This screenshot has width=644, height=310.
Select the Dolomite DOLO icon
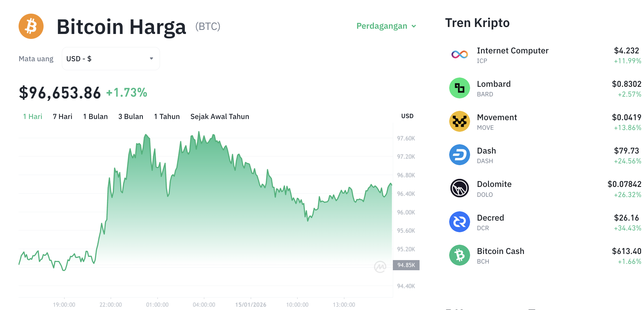[x=459, y=188]
